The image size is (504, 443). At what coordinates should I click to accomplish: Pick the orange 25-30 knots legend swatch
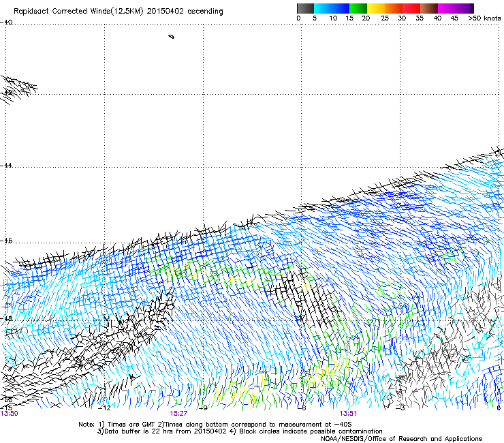394,8
